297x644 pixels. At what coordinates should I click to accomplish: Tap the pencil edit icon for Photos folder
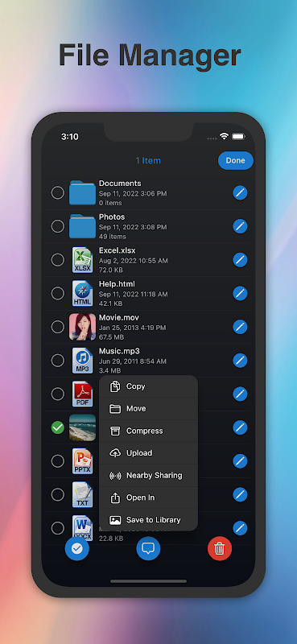(x=240, y=226)
